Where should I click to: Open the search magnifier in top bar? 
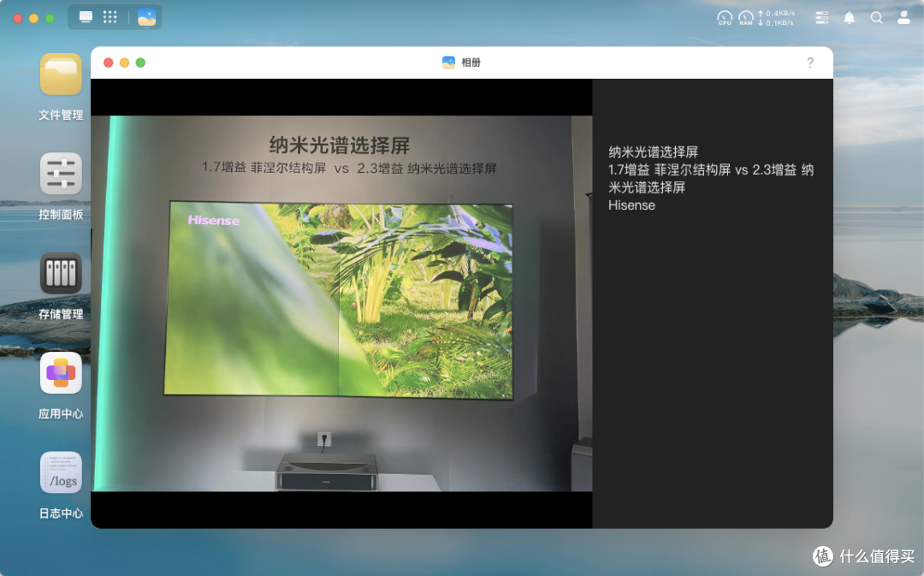pos(876,18)
